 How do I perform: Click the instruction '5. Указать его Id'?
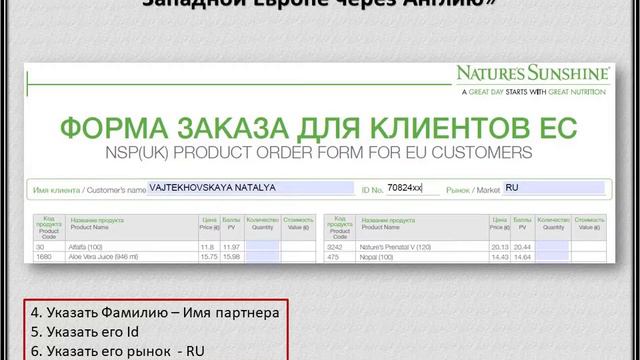point(85,332)
